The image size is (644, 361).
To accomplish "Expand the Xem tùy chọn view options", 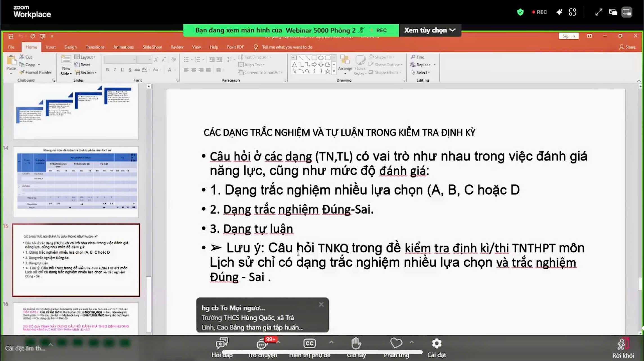I will point(429,30).
